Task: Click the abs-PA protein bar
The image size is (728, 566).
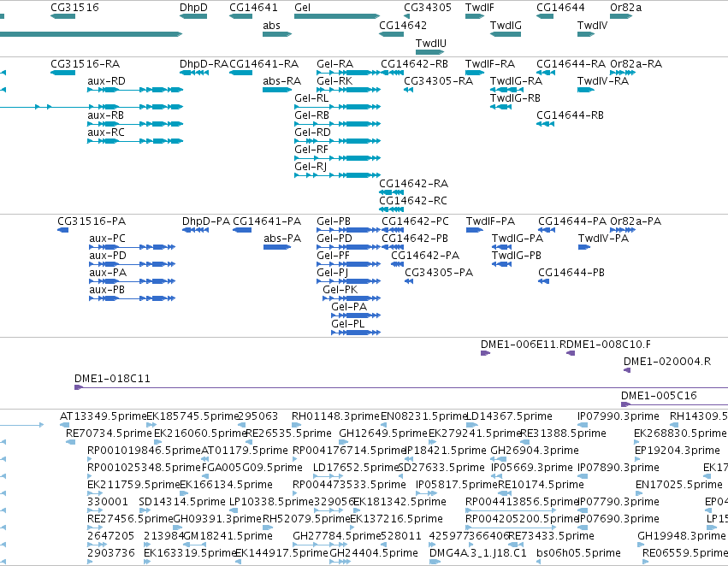Action: pos(277,247)
